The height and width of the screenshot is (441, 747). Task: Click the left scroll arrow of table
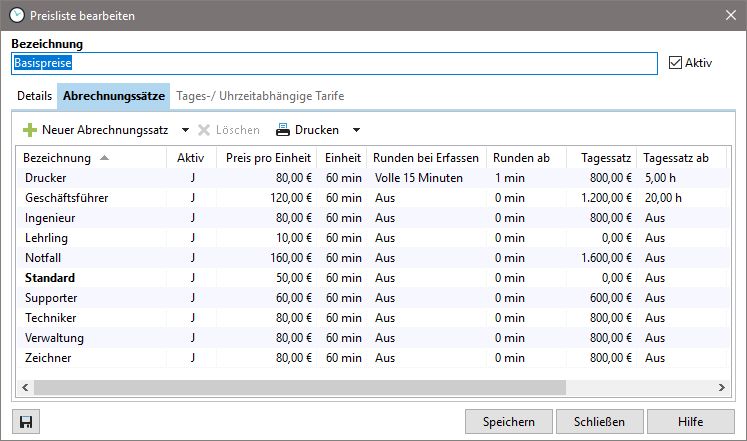click(25, 388)
